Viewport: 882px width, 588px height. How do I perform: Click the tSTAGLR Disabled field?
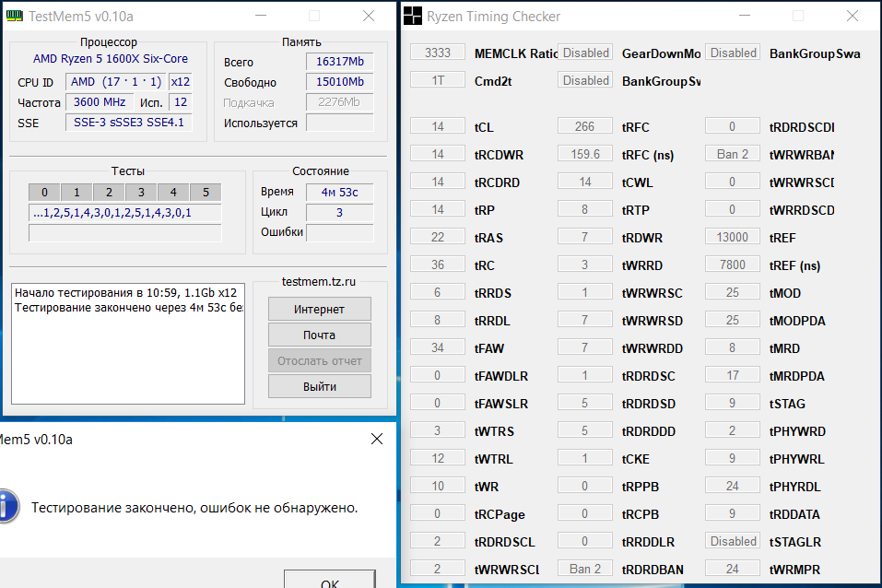[733, 541]
